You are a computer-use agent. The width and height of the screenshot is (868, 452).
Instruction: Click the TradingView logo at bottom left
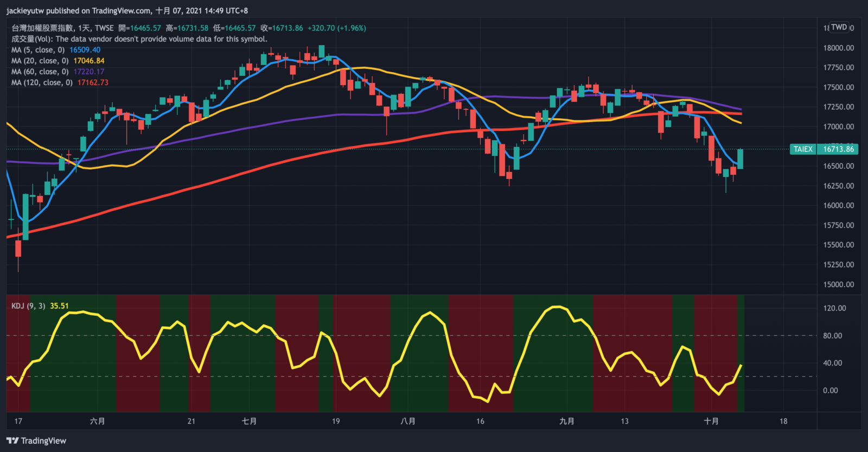(x=36, y=441)
